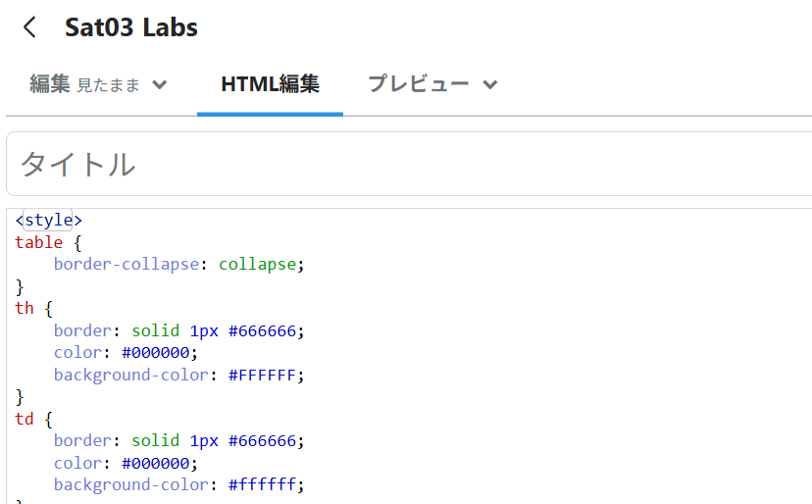This screenshot has width=812, height=504.
Task: Place cursor on the th selector line
Action: tap(25, 308)
